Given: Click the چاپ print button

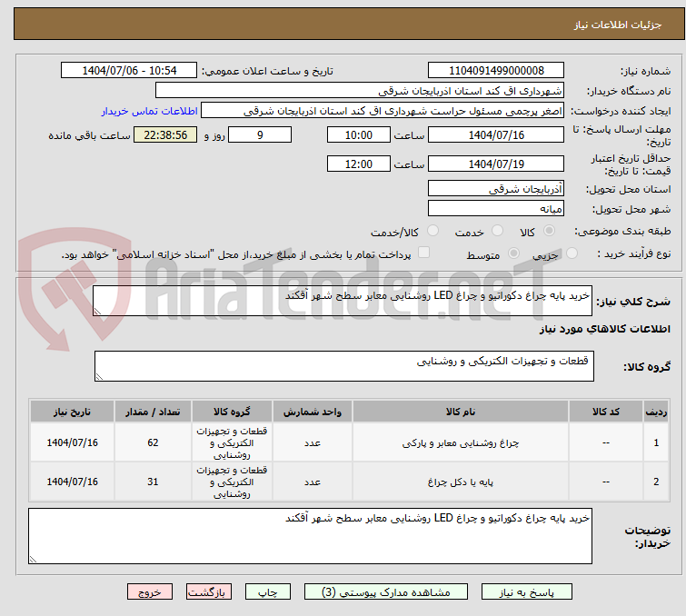Looking at the screenshot, I should (268, 592).
